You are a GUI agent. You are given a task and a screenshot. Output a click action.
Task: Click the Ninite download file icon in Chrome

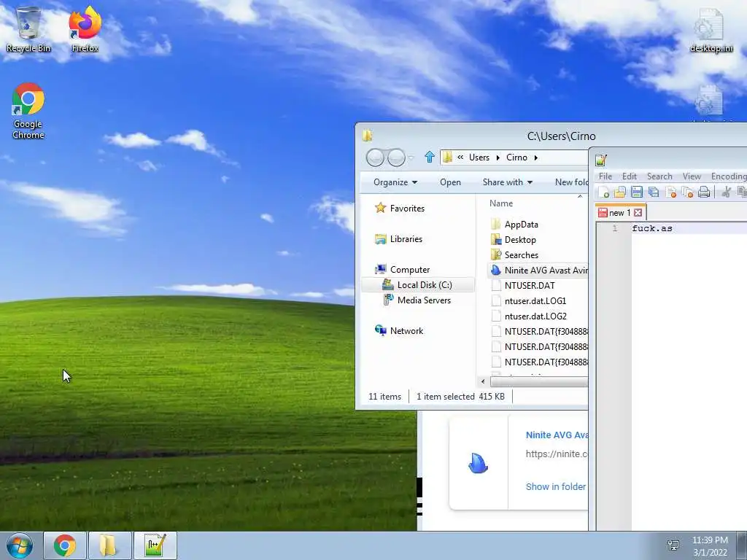pos(478,463)
